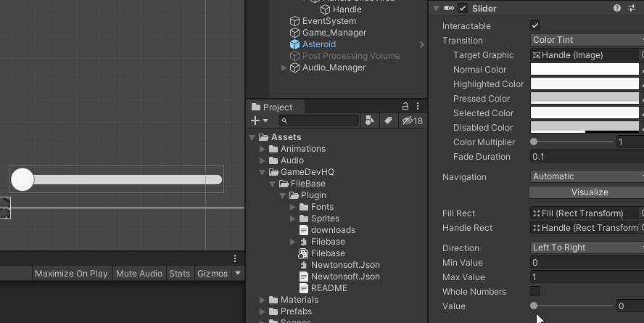Open the Navigation dropdown showing Automatic
644x323 pixels.
587,176
